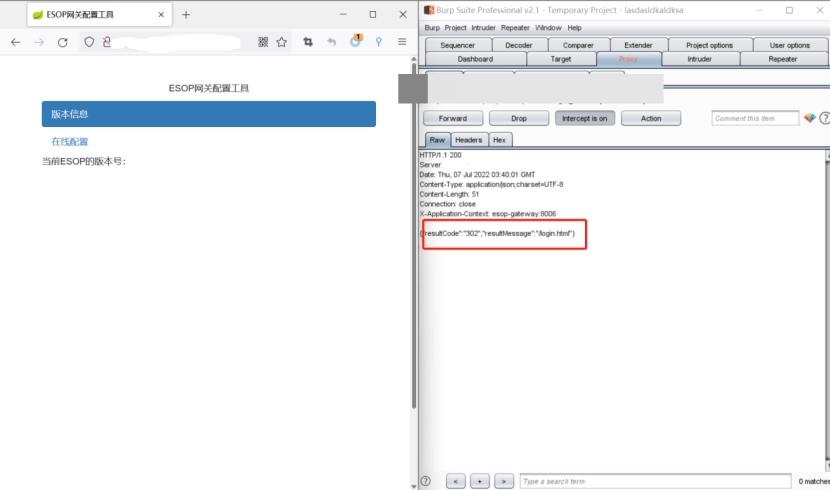Click the resultCode JSON body line

click(499, 233)
